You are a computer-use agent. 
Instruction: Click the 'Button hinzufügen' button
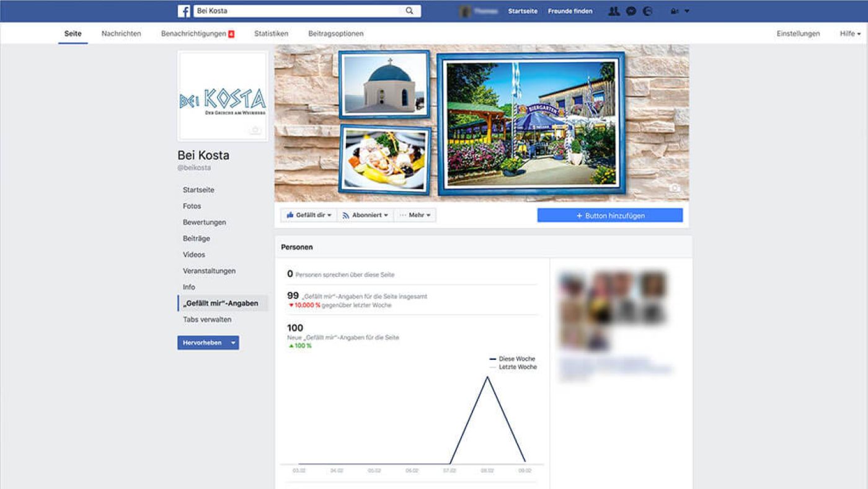(x=610, y=215)
